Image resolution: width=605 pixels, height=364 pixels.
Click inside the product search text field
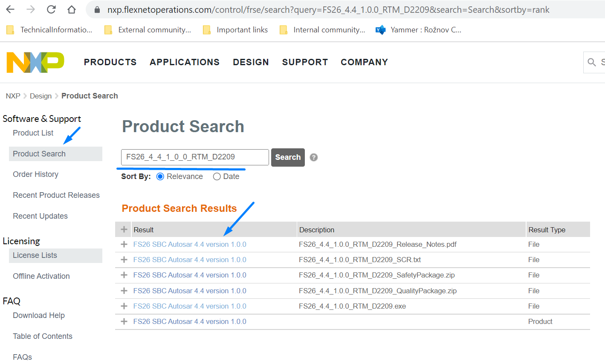(194, 157)
